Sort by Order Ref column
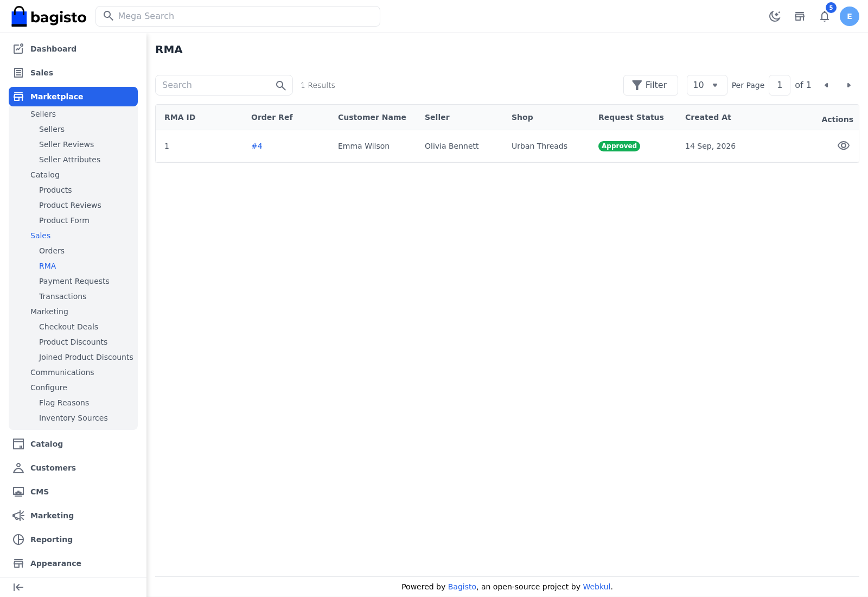The height and width of the screenshot is (597, 868). (272, 117)
